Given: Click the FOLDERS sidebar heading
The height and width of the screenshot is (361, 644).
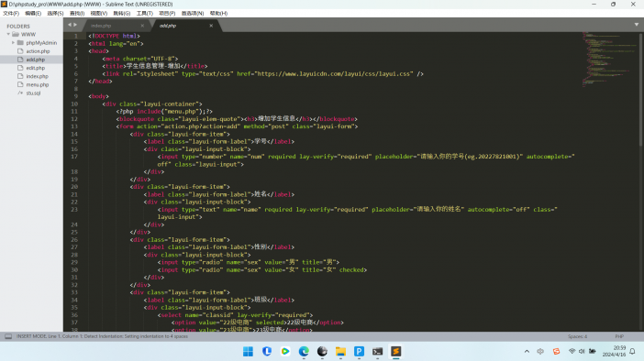Looking at the screenshot, I should tap(18, 27).
